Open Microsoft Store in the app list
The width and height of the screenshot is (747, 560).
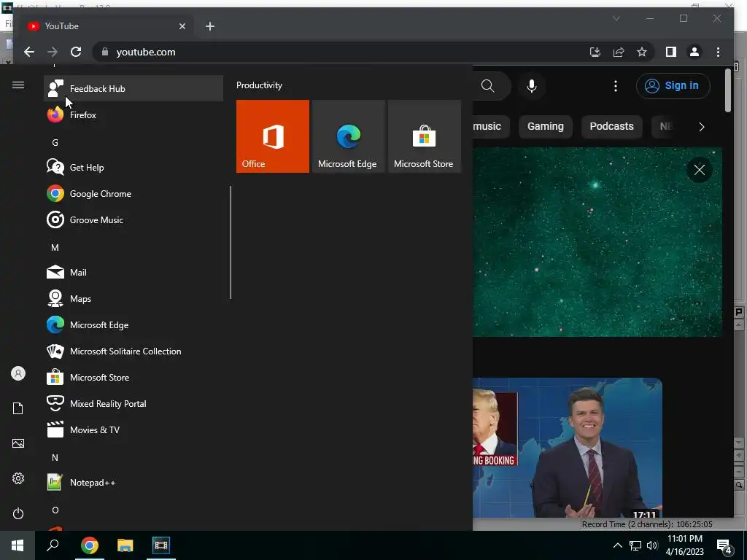(x=133, y=377)
